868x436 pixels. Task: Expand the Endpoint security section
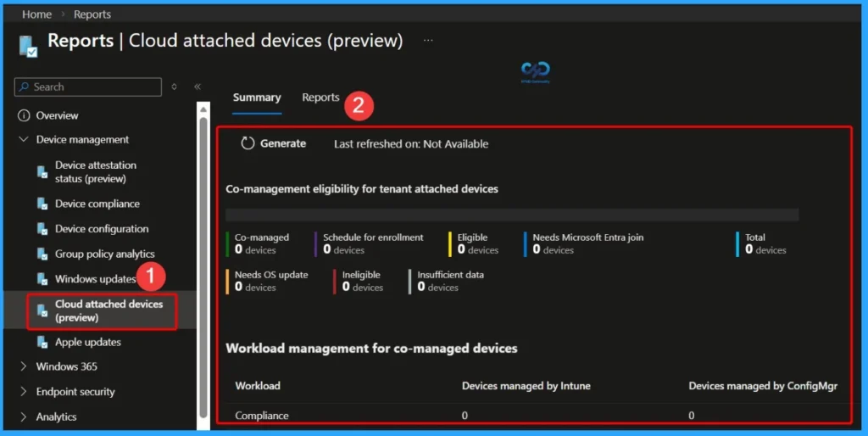coord(24,391)
